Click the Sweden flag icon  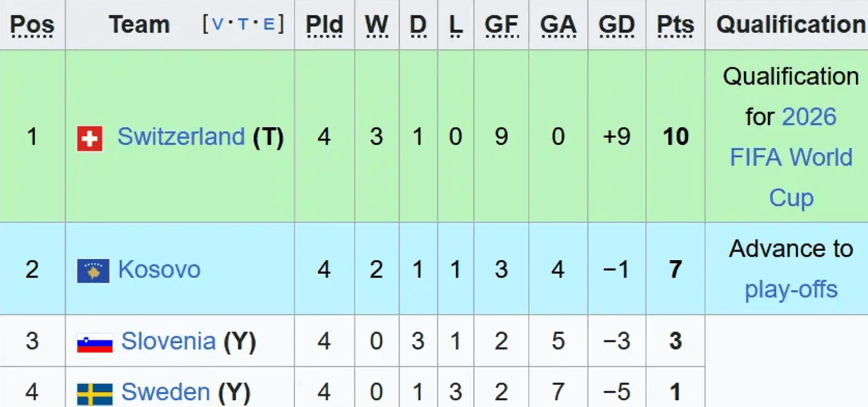coord(94,394)
